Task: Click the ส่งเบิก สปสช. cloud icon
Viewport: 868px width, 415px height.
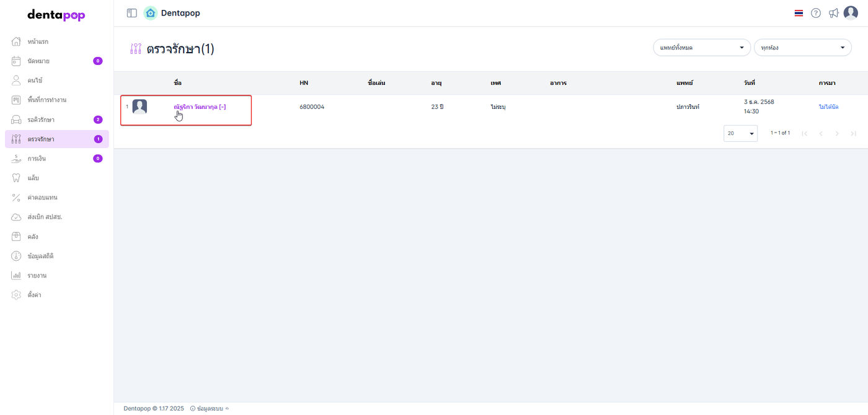Action: (x=17, y=217)
